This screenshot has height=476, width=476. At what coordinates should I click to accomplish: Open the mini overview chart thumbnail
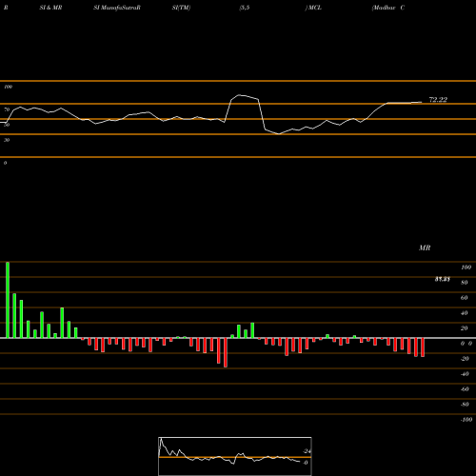click(235, 456)
